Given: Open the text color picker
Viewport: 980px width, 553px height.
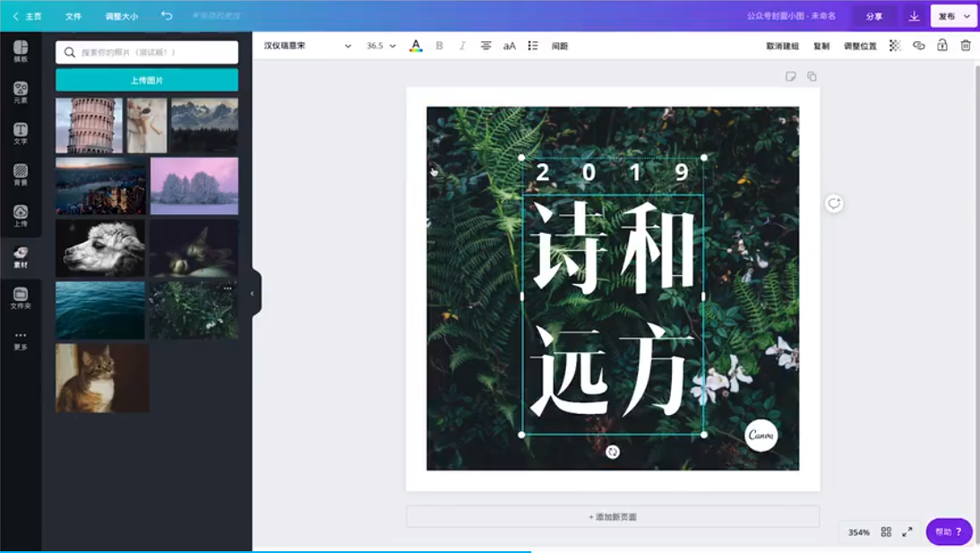Looking at the screenshot, I should point(416,46).
